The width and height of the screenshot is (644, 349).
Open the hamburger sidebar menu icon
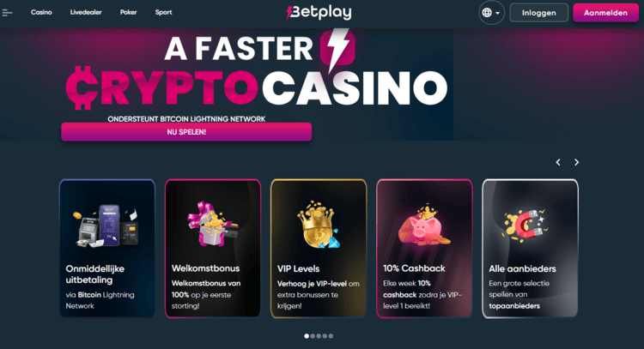click(7, 13)
